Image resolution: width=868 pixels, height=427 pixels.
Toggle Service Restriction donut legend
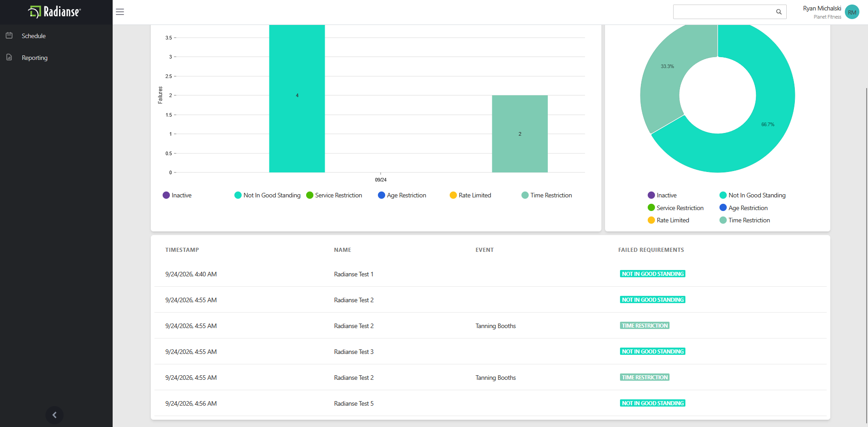click(x=676, y=208)
